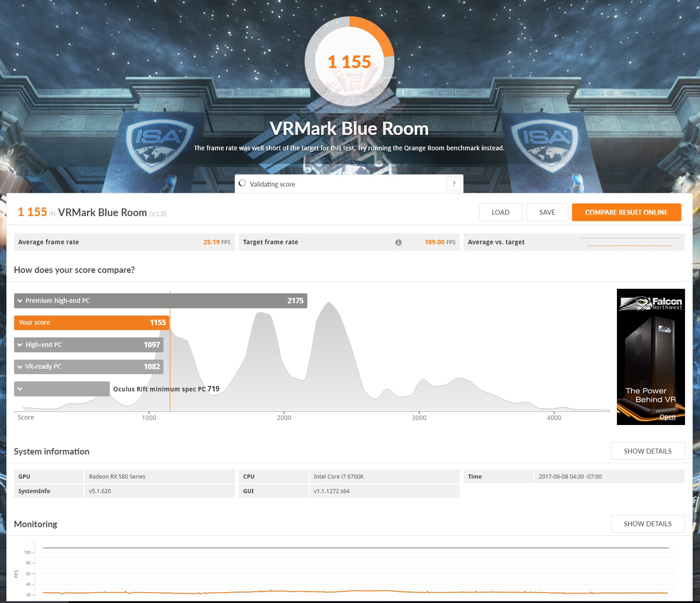Click the 2175 premium PC score value

pyautogui.click(x=296, y=301)
